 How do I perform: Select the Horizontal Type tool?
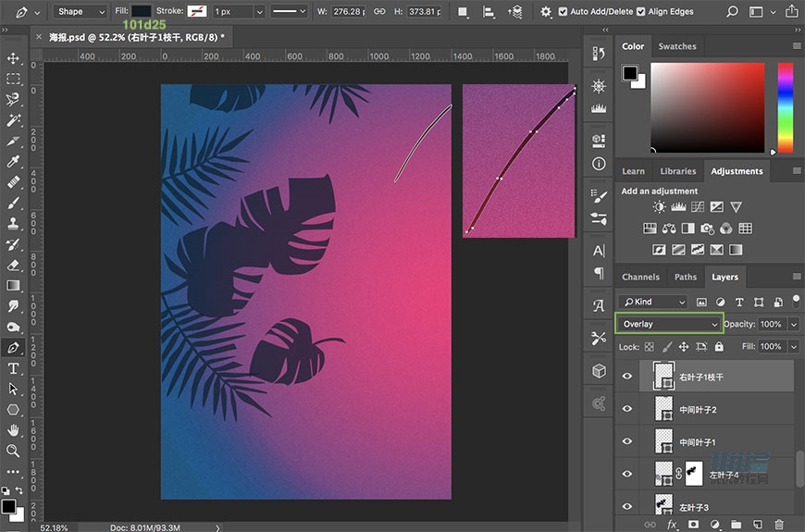click(x=13, y=369)
